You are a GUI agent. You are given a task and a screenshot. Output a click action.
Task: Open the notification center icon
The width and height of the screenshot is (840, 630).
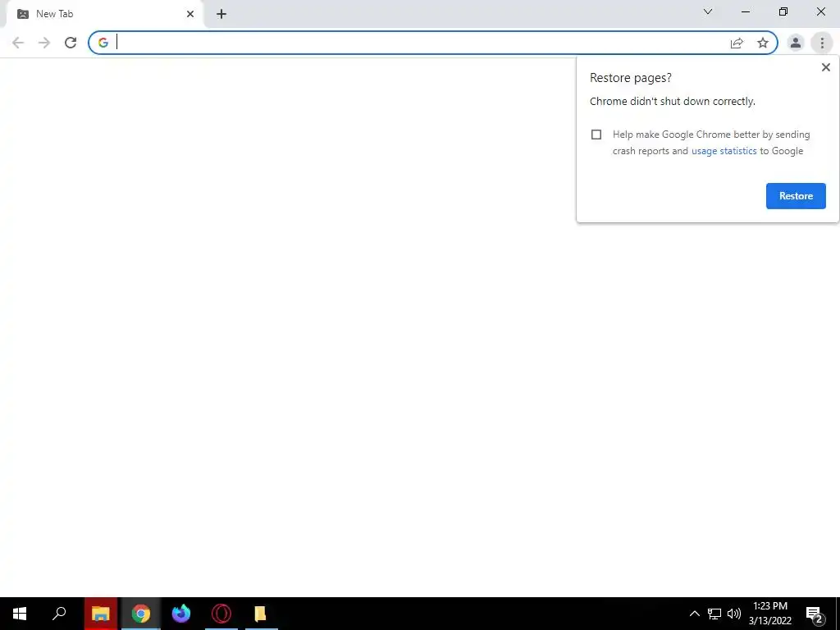pos(815,614)
